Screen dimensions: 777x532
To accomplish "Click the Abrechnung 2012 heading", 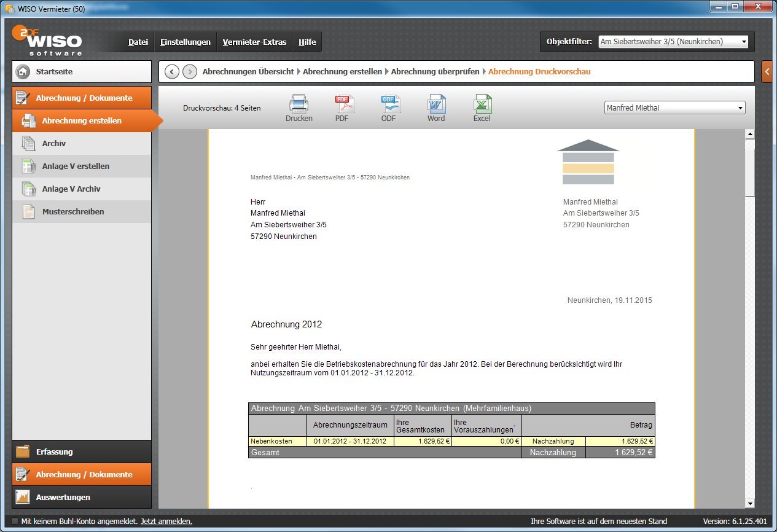I will pos(286,324).
